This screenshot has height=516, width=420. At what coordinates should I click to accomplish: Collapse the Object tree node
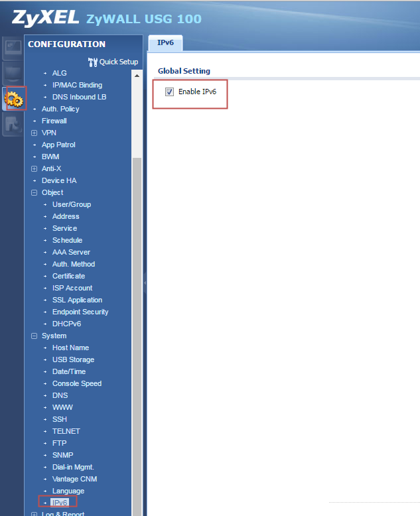35,192
